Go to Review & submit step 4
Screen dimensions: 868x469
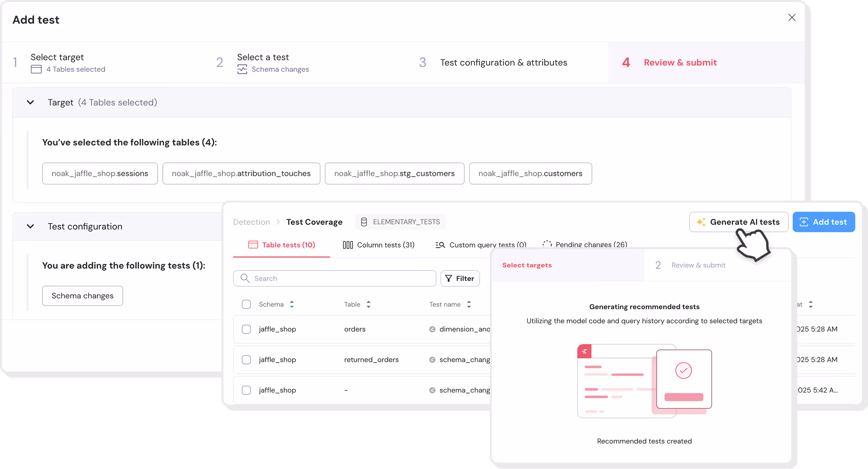tap(680, 63)
